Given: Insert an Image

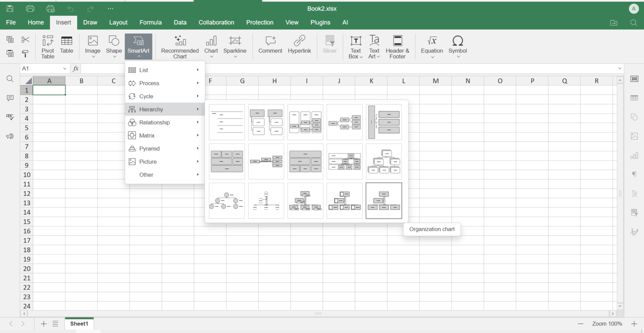Looking at the screenshot, I should point(92,46).
